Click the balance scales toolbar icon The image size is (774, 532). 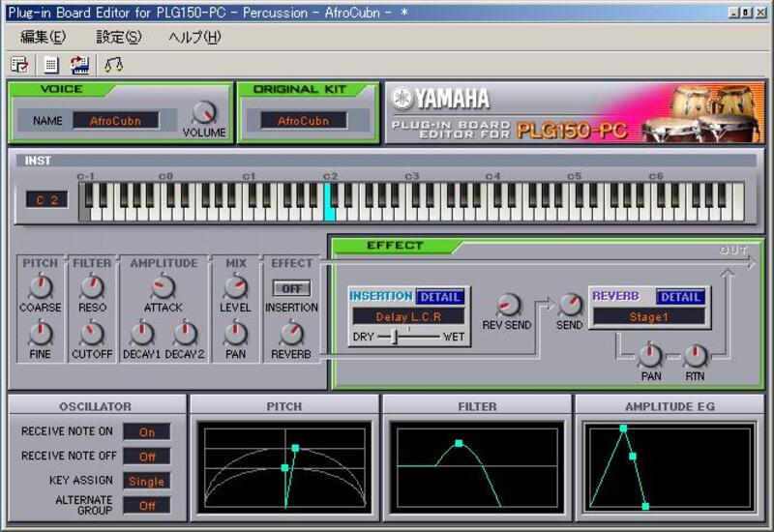[x=113, y=65]
